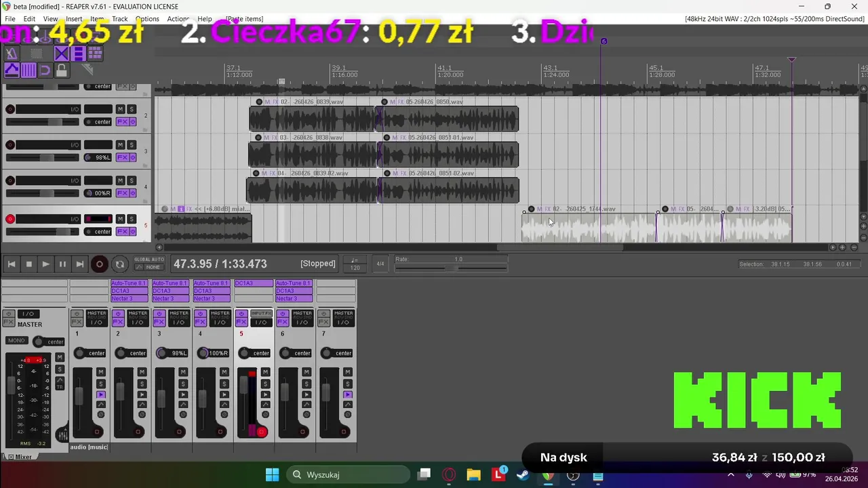Click the playback Rate slider
868x488 pixels.
(451, 268)
